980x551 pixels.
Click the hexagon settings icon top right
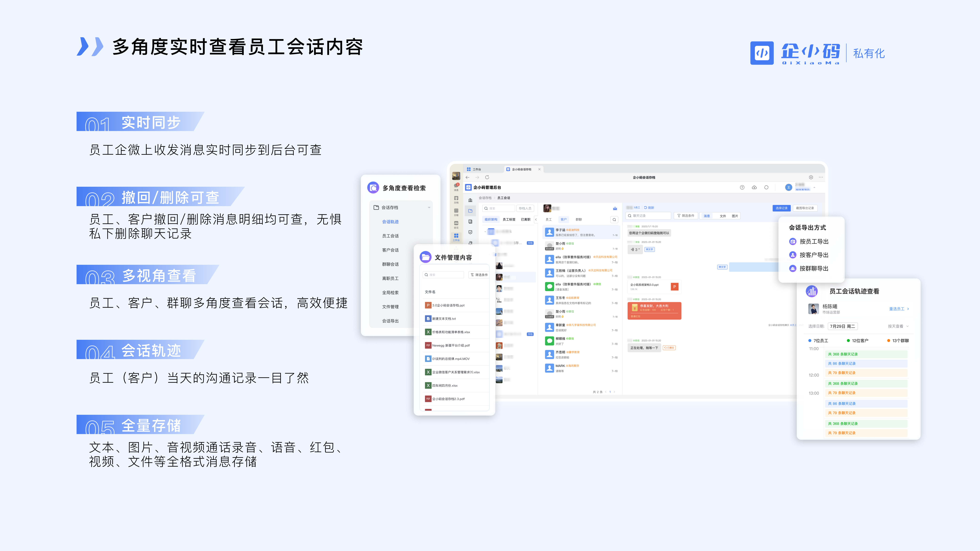[811, 177]
